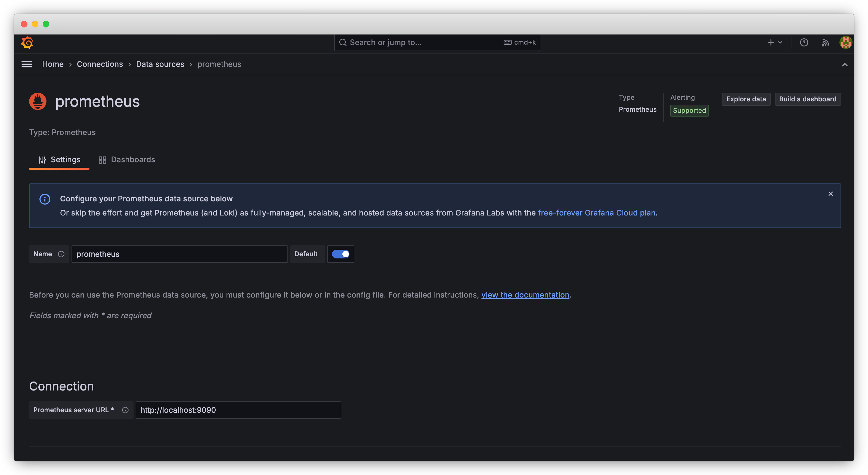868x475 pixels.
Task: Click the macOS green fullscreen button
Action: pyautogui.click(x=46, y=24)
